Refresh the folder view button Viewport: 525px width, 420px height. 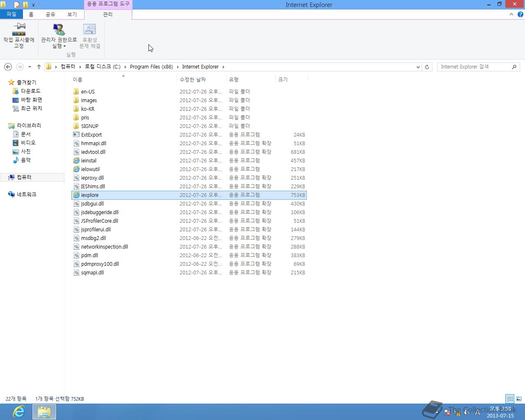click(x=427, y=67)
